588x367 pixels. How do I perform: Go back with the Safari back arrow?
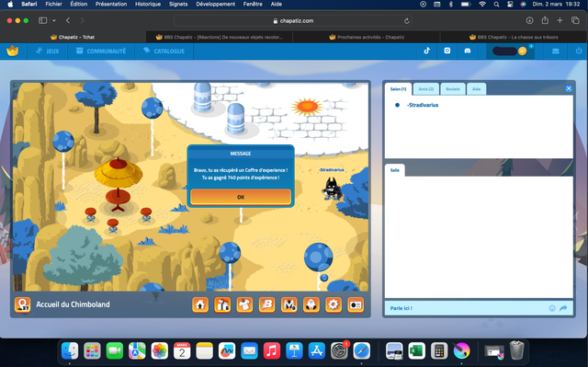[x=68, y=20]
